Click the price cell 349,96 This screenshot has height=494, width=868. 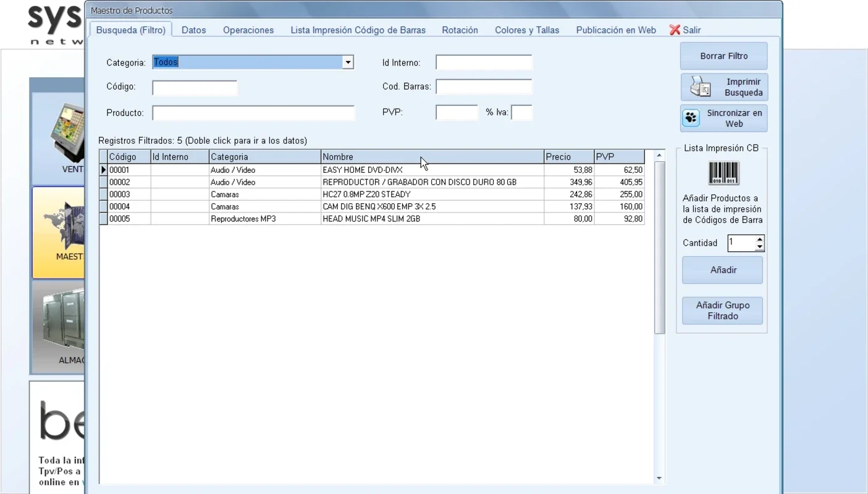(x=569, y=182)
